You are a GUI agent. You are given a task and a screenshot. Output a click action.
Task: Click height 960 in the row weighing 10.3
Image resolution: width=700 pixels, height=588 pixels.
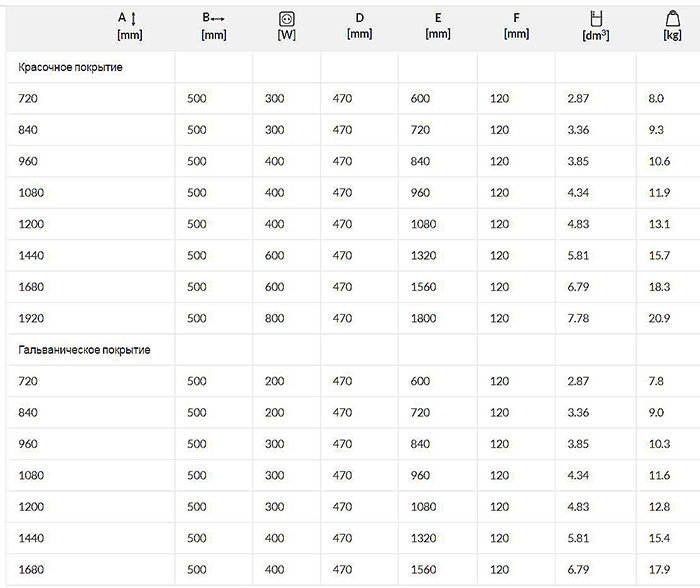click(28, 444)
